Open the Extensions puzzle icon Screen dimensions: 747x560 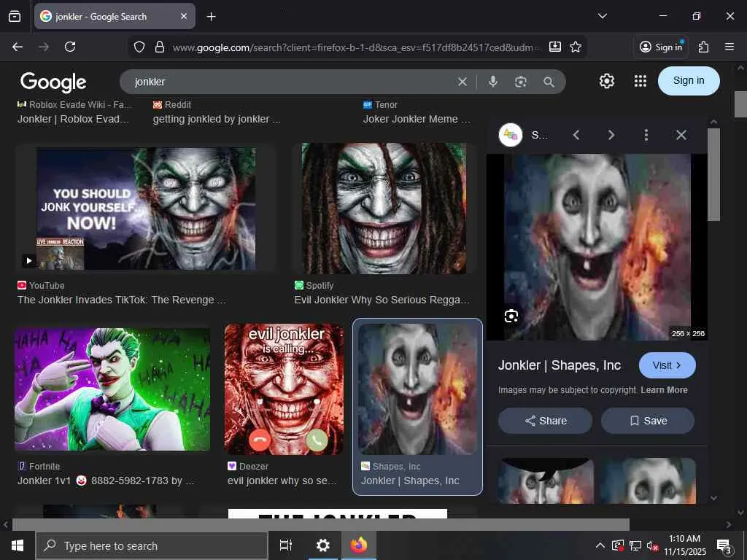click(x=704, y=47)
